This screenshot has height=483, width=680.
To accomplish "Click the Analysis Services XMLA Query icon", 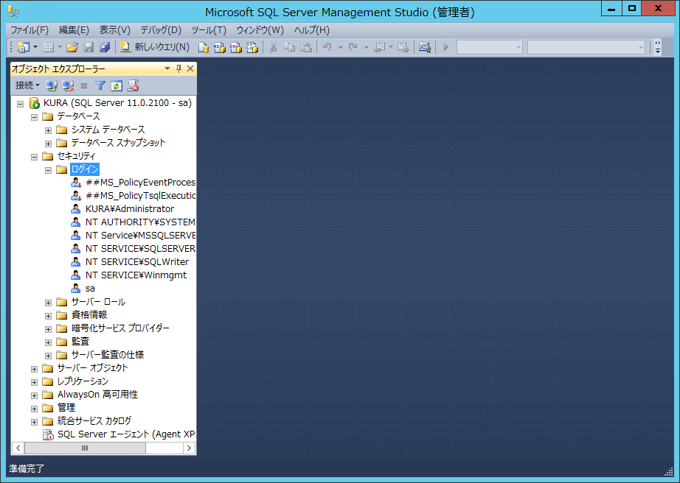I will click(252, 47).
